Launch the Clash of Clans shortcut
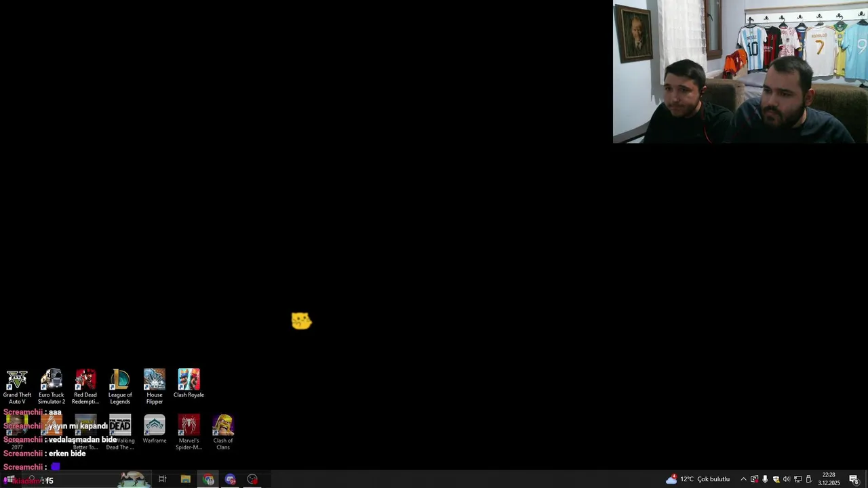The image size is (868, 488). 223,432
